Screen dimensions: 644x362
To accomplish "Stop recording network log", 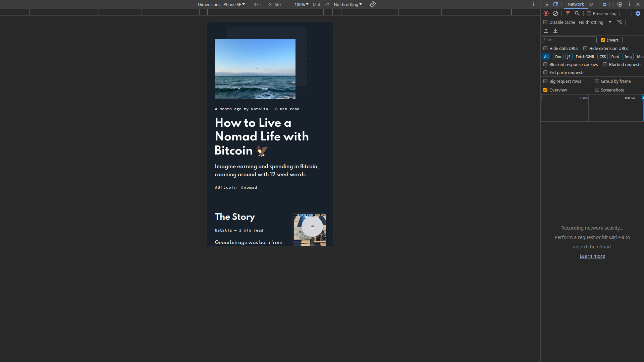I will [546, 13].
